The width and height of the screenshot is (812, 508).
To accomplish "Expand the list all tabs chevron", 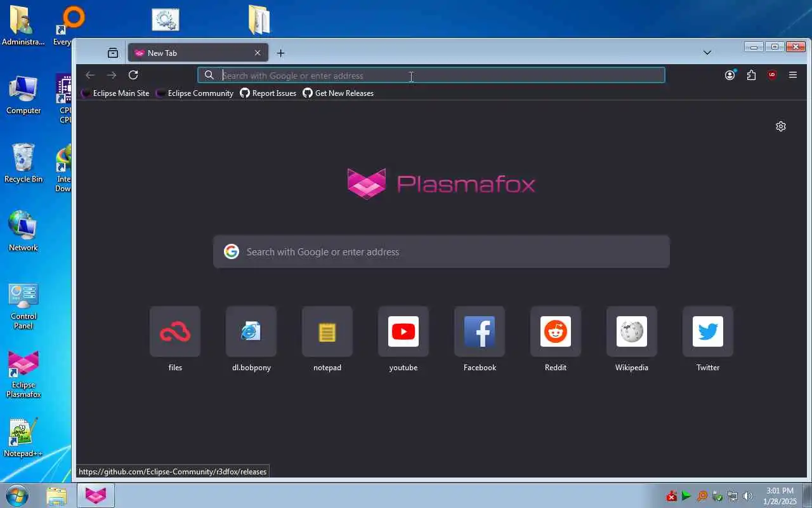I will coord(707,53).
